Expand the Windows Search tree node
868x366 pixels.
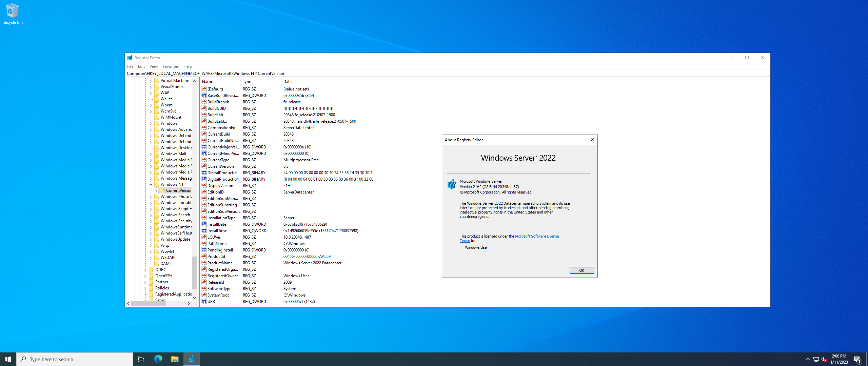(x=151, y=215)
